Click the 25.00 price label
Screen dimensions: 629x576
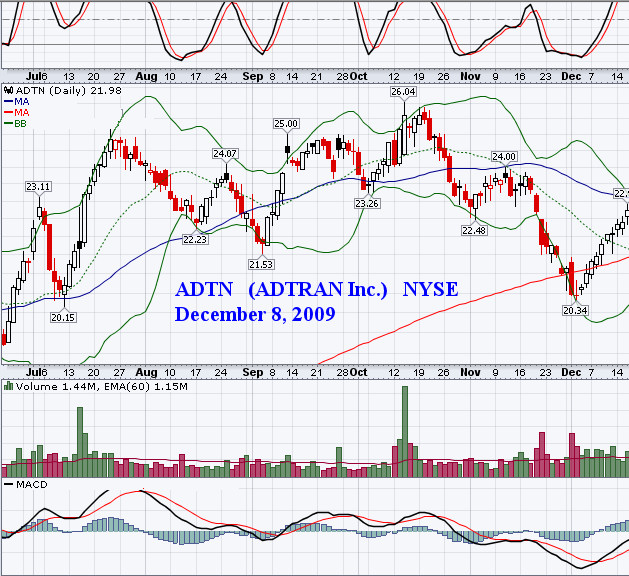(x=286, y=124)
